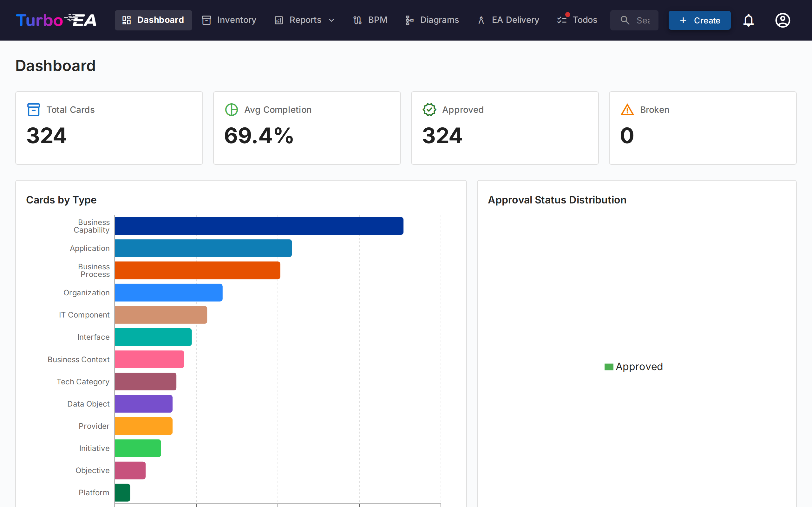Viewport: 812px width, 507px height.
Task: Click the Approved verified badge icon
Action: point(429,110)
